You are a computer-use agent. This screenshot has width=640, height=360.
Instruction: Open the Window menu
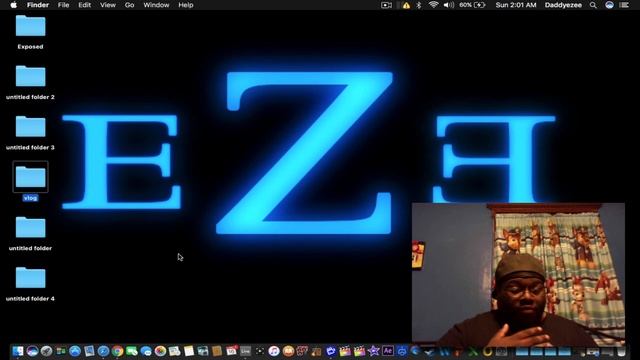156,5
